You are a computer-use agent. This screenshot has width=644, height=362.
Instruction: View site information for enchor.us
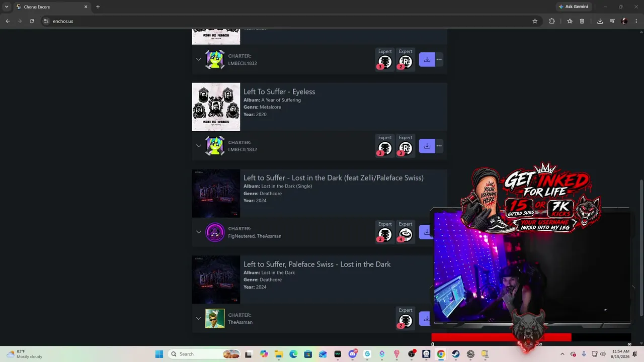pos(46,21)
